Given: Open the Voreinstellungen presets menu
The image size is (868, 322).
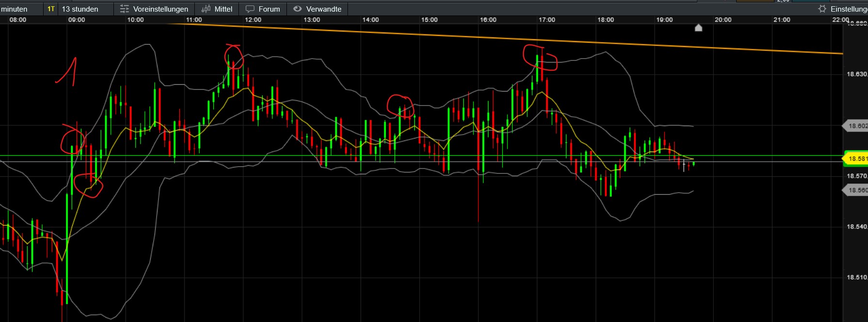Looking at the screenshot, I should [154, 9].
